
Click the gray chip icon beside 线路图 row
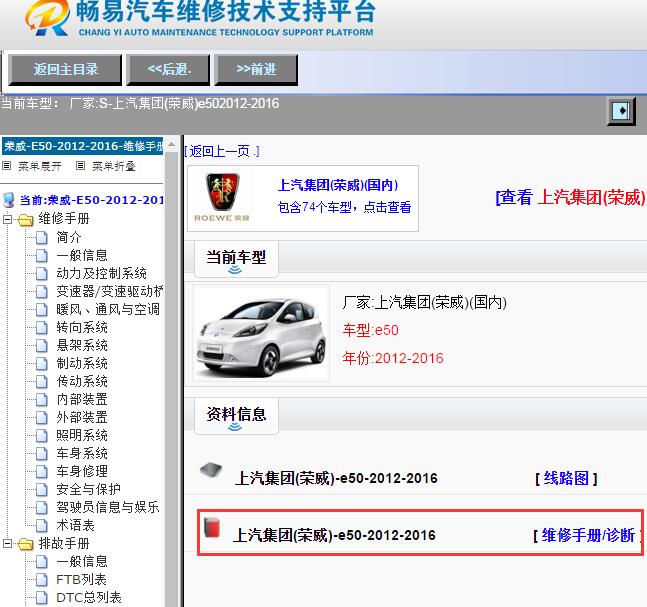click(x=211, y=470)
